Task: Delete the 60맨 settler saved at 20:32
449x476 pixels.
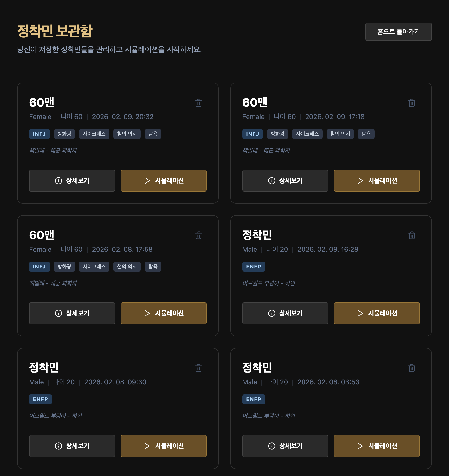Action: [198, 103]
